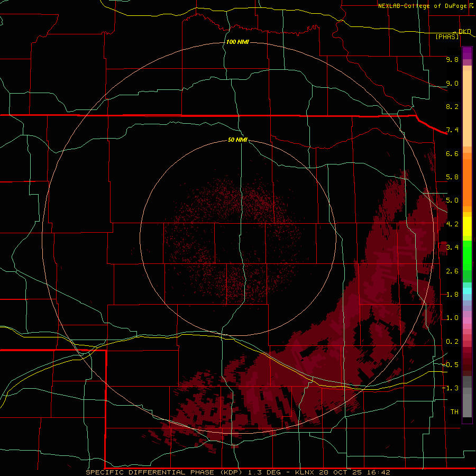Click the 2.6 value on color scale
This screenshot has width=476, height=476.
click(x=452, y=271)
